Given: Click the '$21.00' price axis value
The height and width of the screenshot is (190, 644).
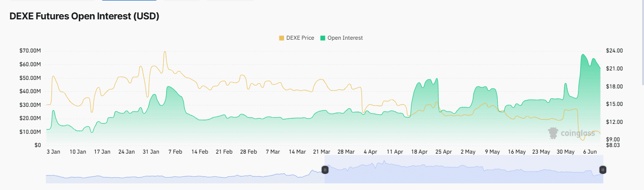Looking at the screenshot, I should 615,69.
